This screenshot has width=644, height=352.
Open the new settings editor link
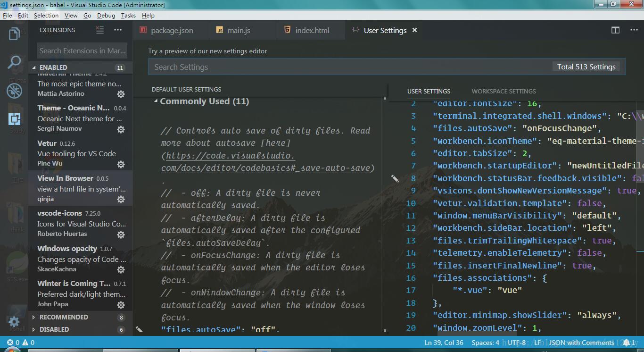pyautogui.click(x=238, y=51)
